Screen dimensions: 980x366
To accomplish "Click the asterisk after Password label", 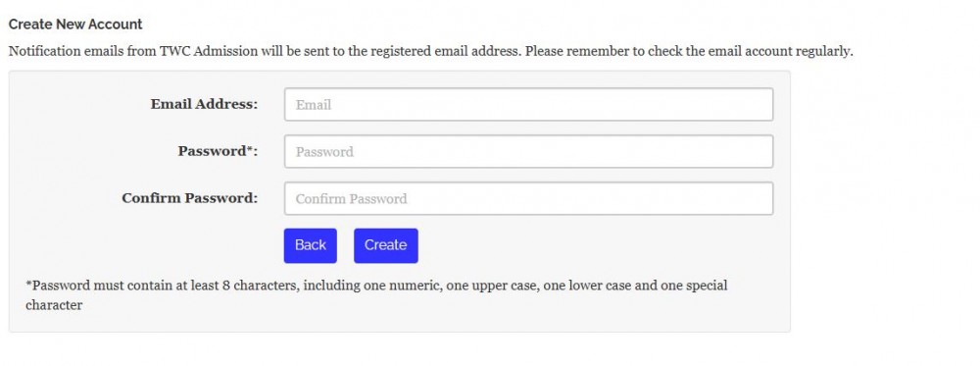I will [250, 149].
